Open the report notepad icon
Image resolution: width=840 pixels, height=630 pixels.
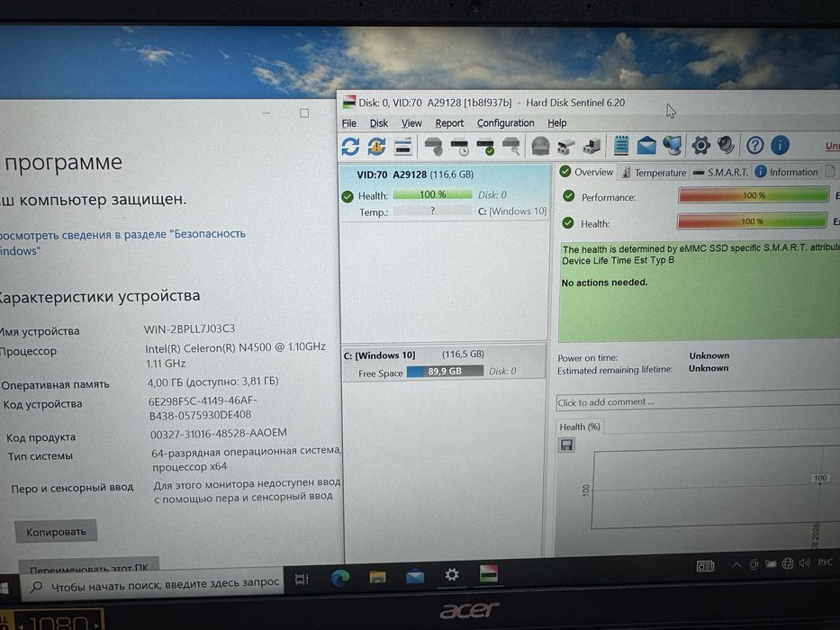click(621, 145)
